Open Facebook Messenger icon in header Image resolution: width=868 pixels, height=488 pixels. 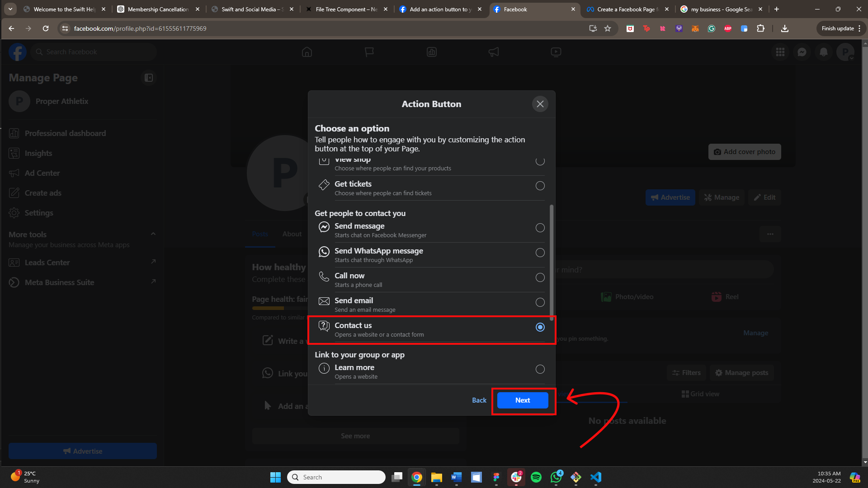click(x=802, y=52)
